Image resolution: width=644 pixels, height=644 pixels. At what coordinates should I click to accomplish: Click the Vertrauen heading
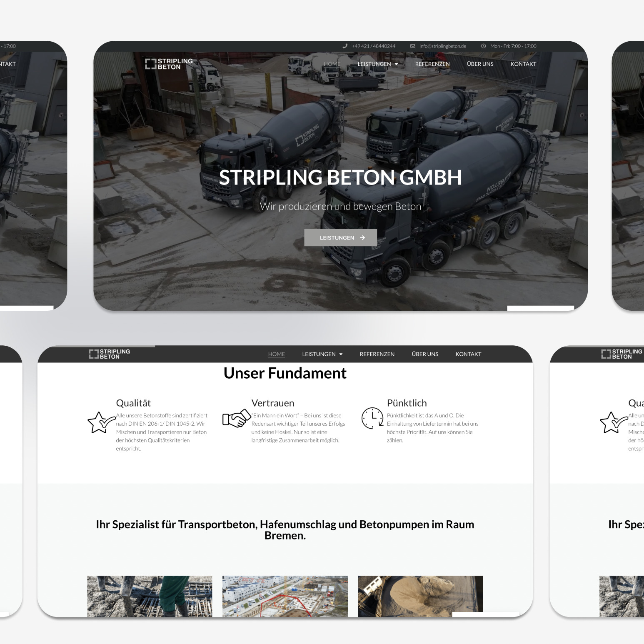click(x=272, y=403)
